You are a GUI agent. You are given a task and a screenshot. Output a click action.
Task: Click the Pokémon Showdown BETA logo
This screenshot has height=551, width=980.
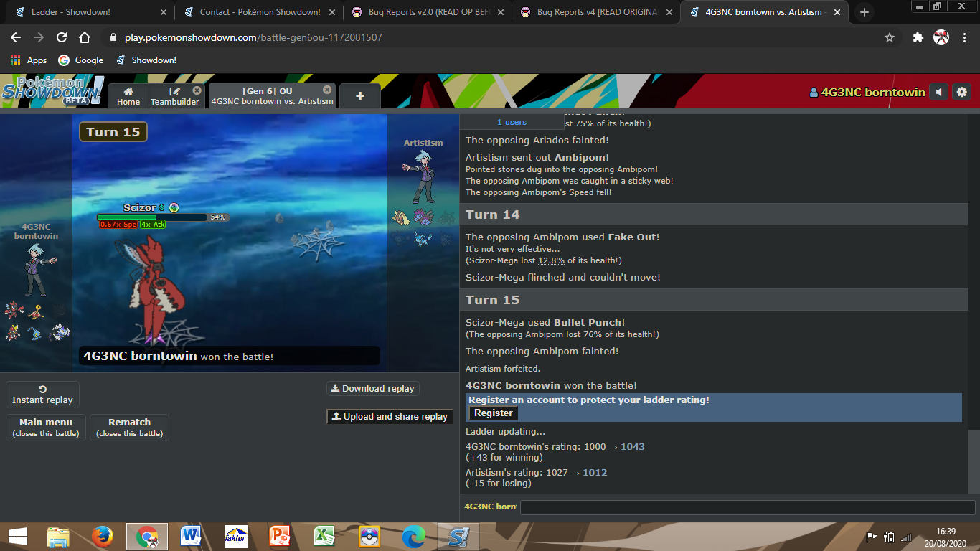[x=52, y=91]
